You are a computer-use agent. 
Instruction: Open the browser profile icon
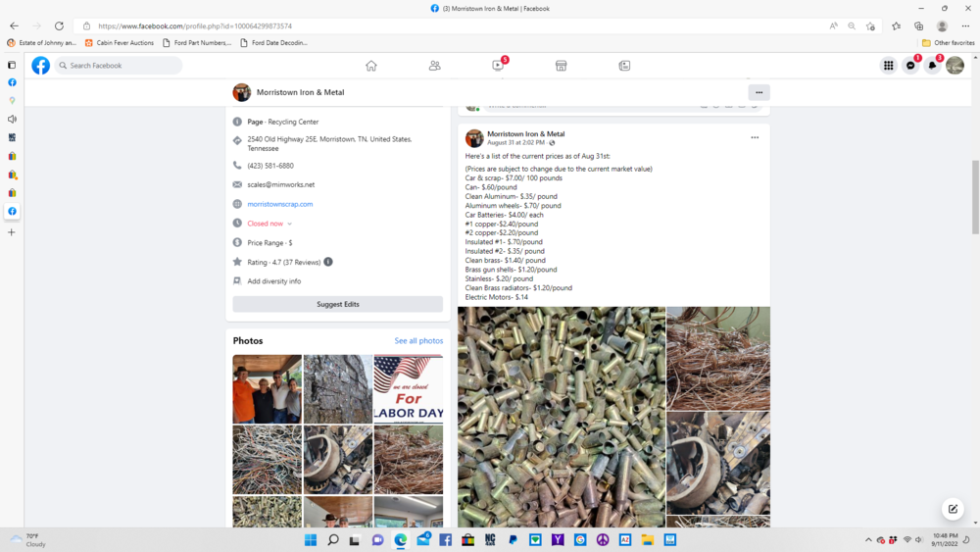pos(942,26)
